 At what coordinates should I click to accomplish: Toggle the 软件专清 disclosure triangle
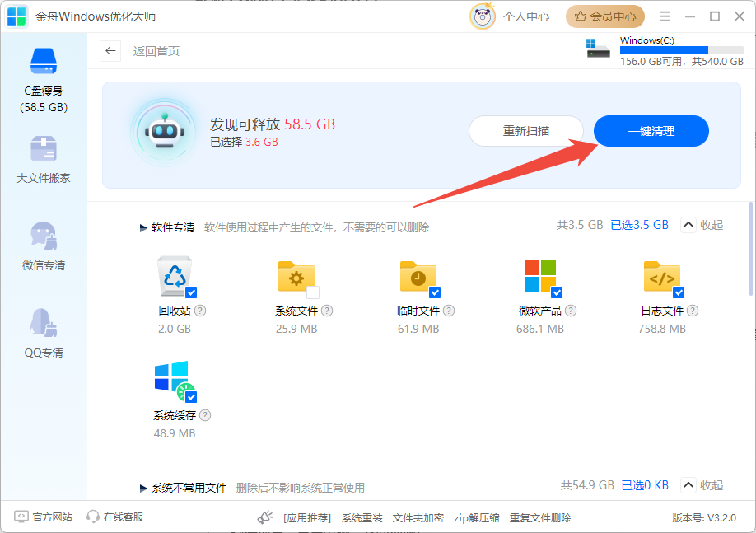(x=143, y=227)
